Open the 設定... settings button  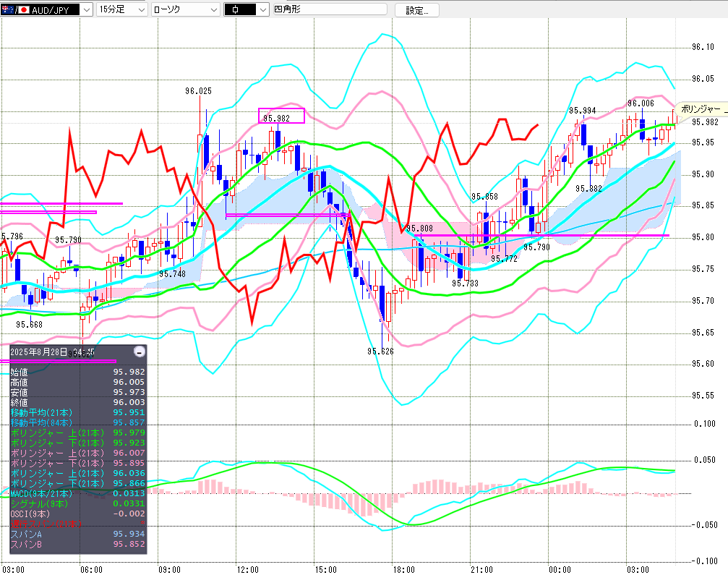[417, 10]
